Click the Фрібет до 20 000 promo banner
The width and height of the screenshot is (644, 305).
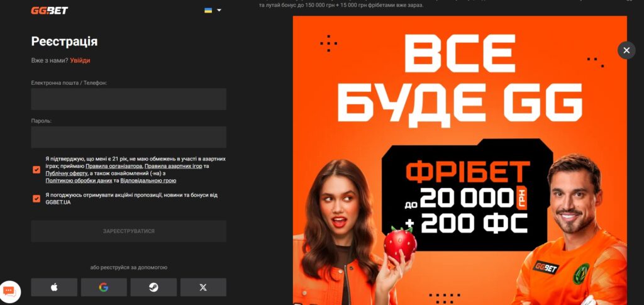point(460,160)
